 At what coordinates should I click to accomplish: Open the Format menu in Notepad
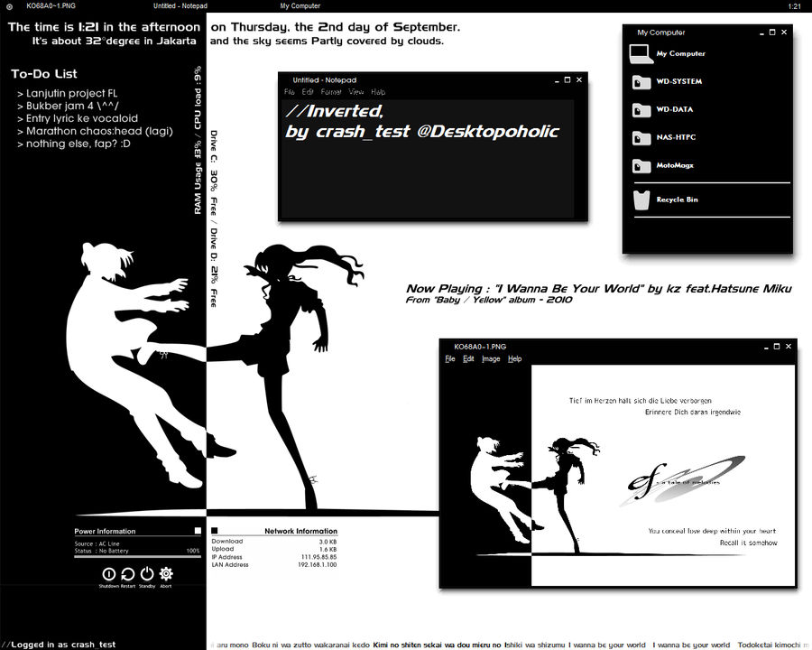tap(331, 92)
